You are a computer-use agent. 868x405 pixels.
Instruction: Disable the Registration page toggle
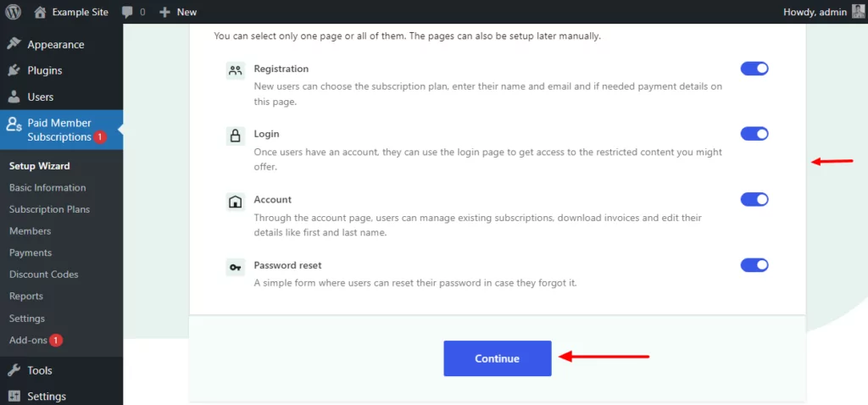pyautogui.click(x=754, y=69)
